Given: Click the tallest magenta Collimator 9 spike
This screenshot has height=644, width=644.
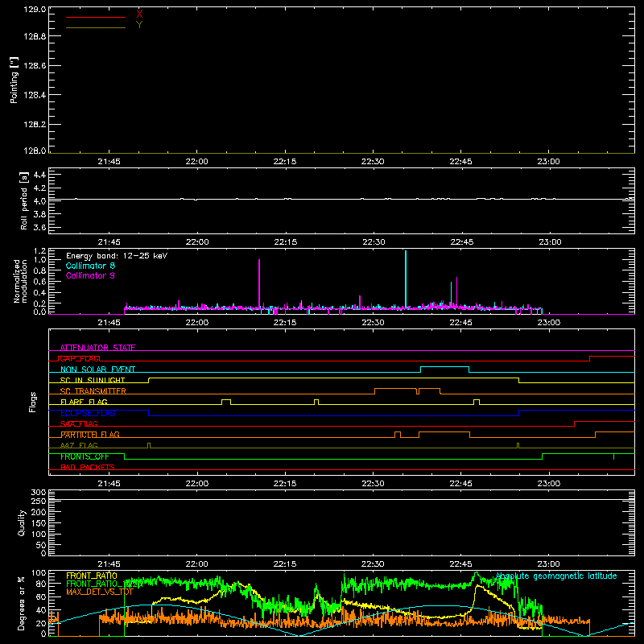Looking at the screenshot, I should pos(259,283).
